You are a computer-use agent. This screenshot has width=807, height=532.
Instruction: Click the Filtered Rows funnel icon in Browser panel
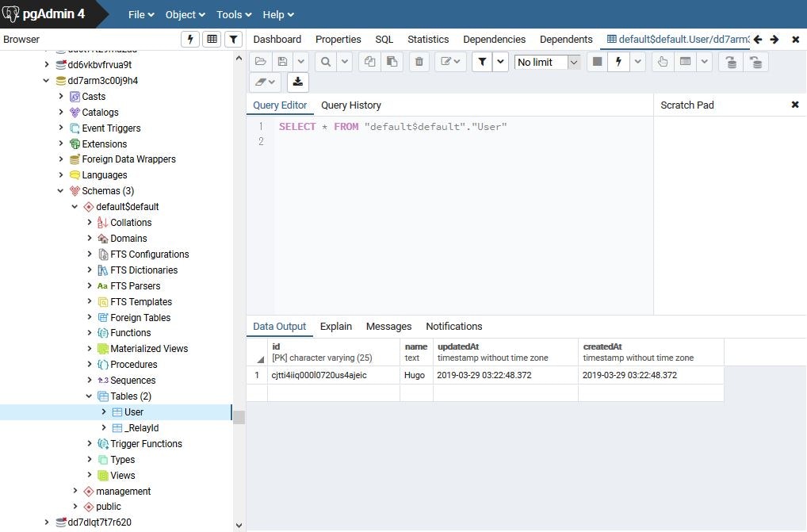click(233, 39)
